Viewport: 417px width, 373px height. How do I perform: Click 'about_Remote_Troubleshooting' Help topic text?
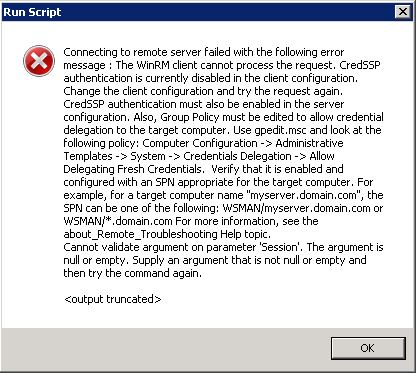140,234
